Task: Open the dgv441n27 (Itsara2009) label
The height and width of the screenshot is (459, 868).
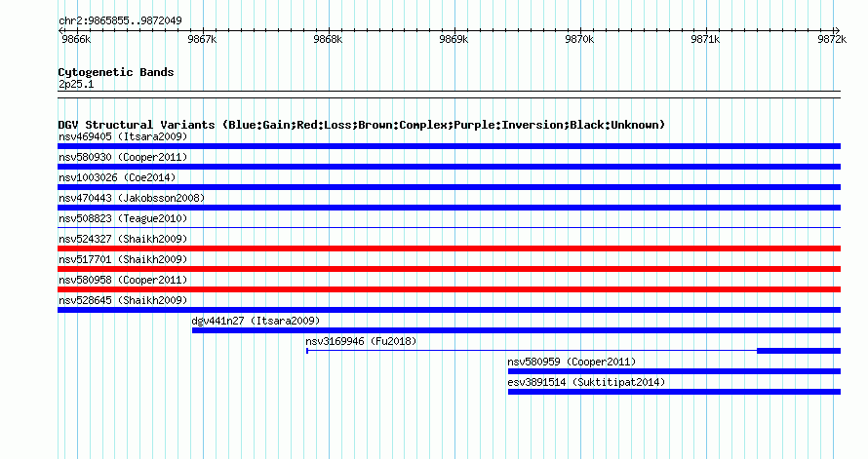Action: (256, 321)
